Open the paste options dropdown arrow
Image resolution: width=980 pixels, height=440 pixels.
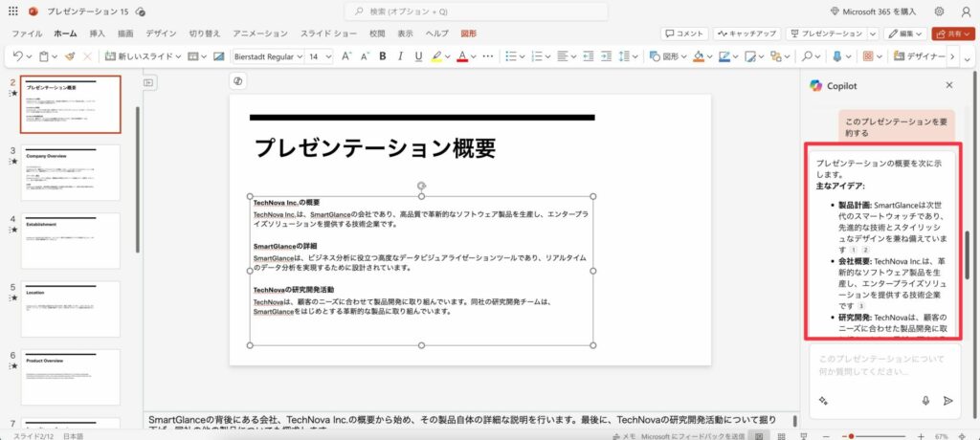(55, 56)
